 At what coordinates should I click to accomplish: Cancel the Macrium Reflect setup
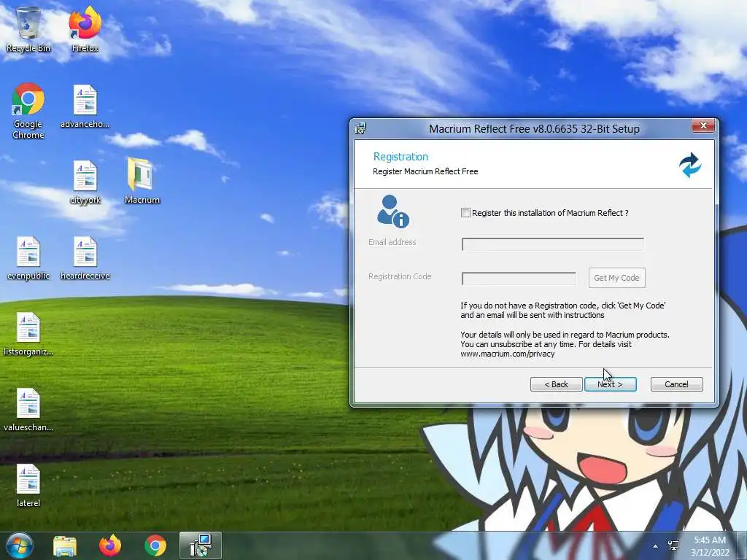[x=676, y=384]
